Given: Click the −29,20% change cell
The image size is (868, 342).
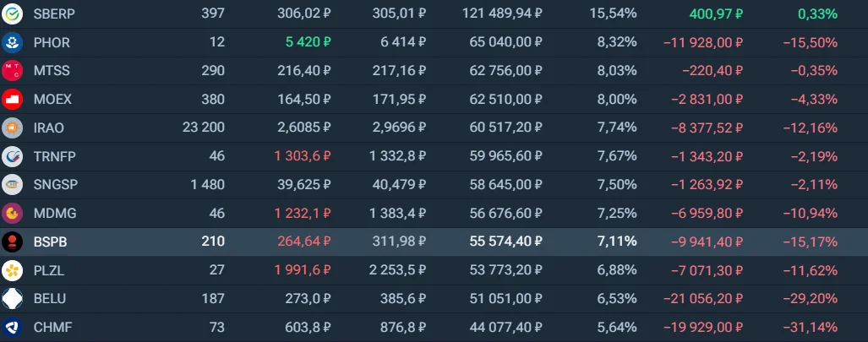Looking at the screenshot, I should [x=810, y=299].
